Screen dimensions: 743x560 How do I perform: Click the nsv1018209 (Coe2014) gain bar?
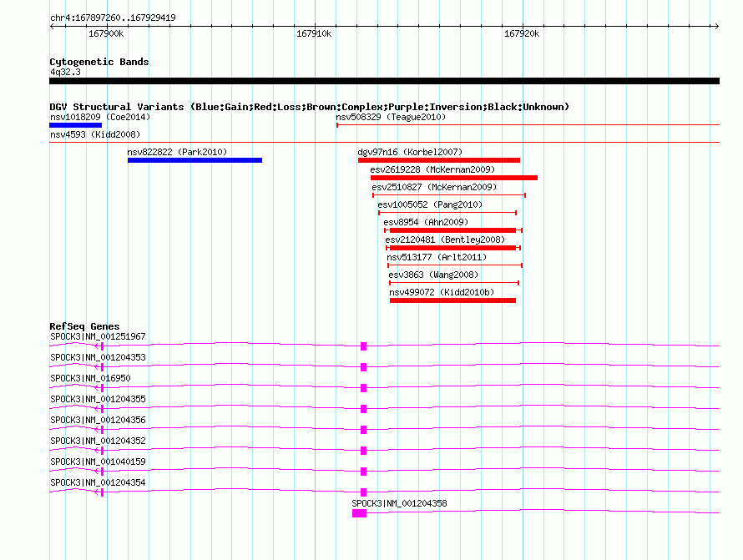coord(75,125)
